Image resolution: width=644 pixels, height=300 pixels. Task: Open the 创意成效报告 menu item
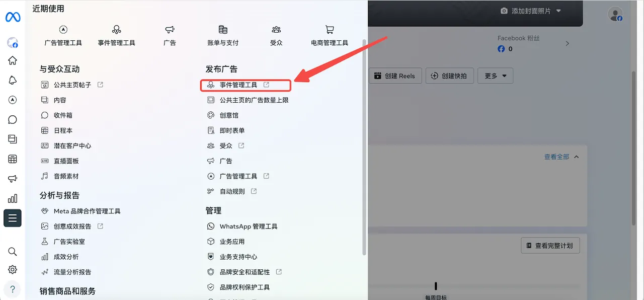(71, 227)
